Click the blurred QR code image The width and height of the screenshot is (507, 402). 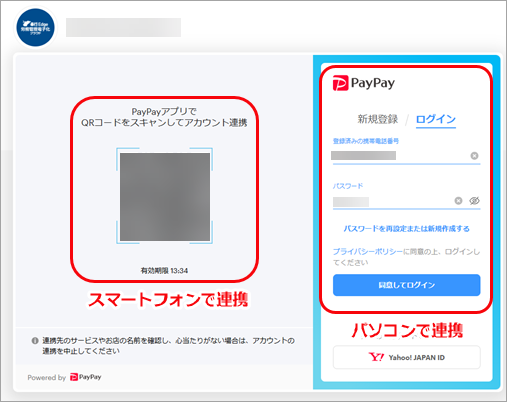(x=165, y=197)
